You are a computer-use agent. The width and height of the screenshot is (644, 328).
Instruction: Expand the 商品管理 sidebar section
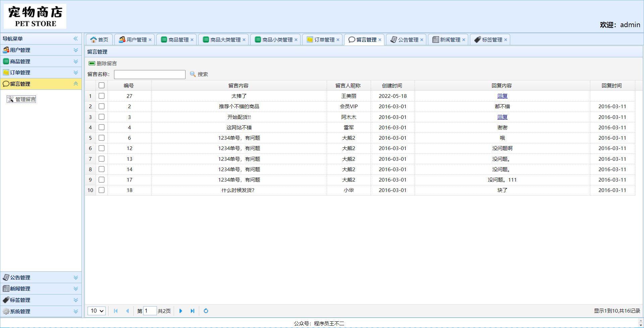click(x=76, y=61)
